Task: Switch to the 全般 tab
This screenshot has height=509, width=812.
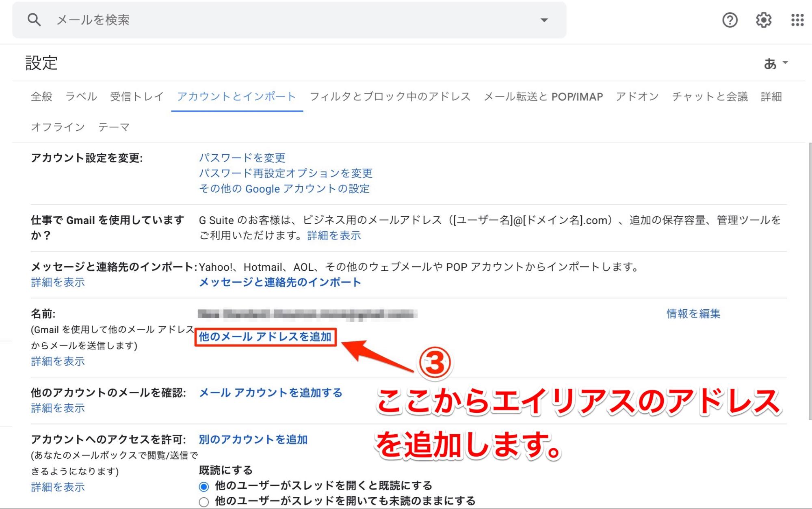Action: tap(42, 97)
